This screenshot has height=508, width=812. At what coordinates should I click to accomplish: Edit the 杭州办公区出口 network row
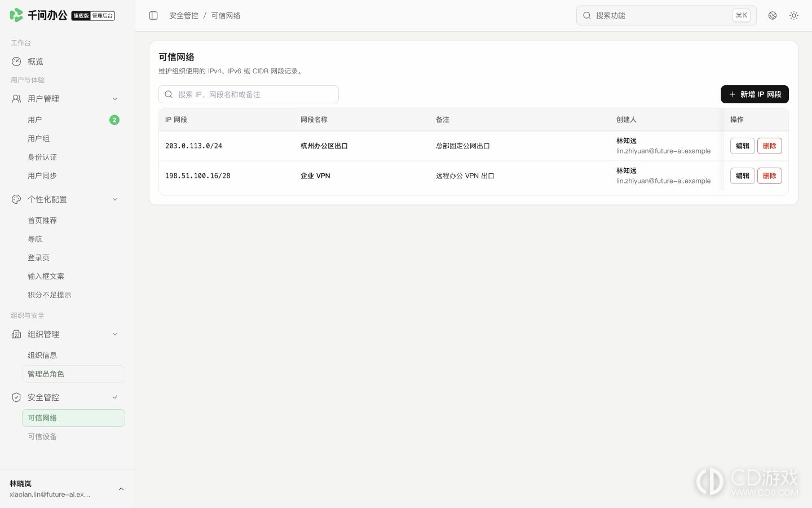coord(742,146)
